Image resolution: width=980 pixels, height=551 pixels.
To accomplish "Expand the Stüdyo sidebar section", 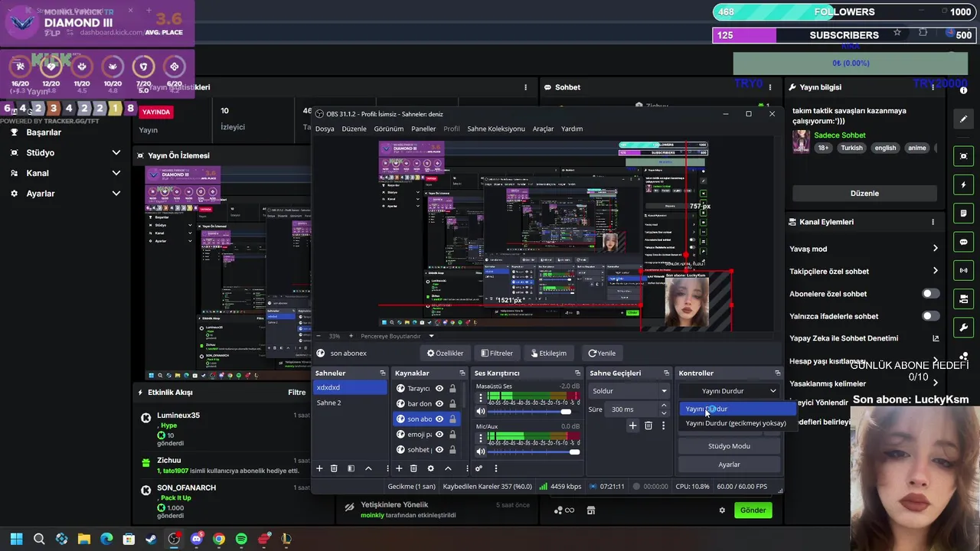I will click(x=116, y=153).
